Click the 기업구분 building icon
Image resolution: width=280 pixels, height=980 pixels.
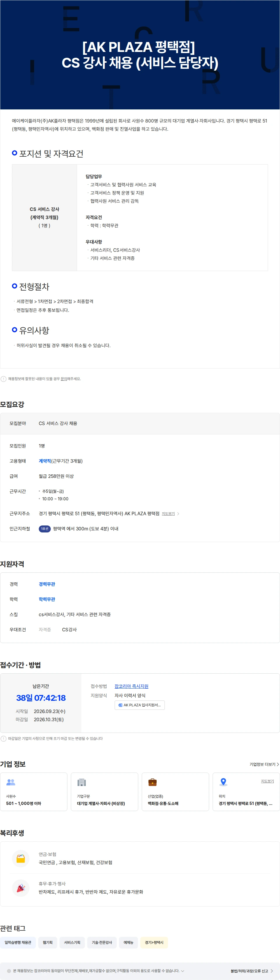pyautogui.click(x=81, y=782)
